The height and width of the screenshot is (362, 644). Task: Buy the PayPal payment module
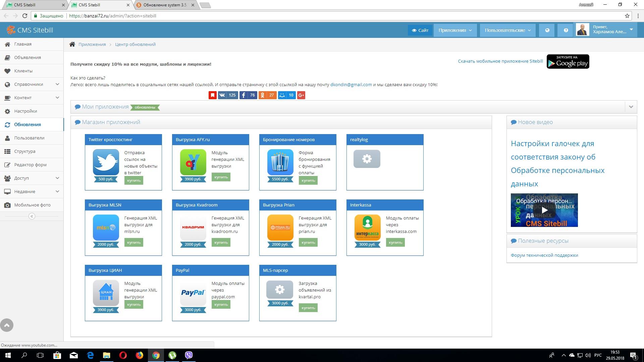coord(221,304)
